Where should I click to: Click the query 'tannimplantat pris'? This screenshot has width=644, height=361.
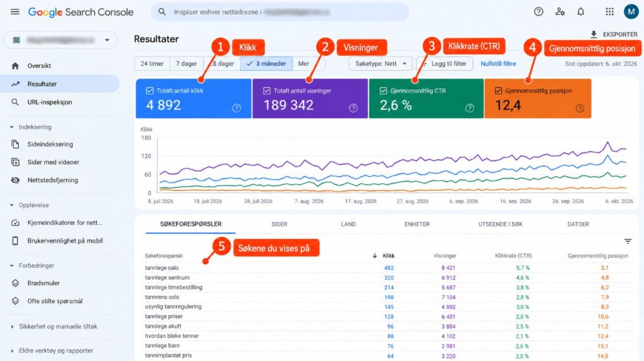coord(169,355)
